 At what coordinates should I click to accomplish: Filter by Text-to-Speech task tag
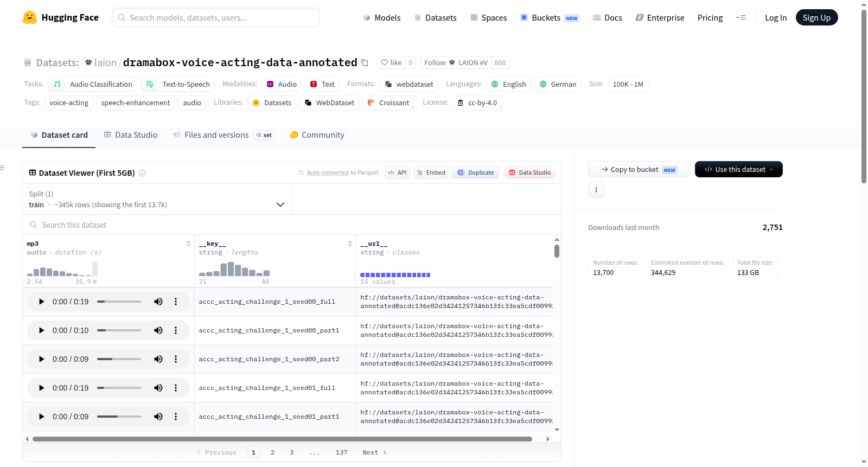click(x=178, y=84)
